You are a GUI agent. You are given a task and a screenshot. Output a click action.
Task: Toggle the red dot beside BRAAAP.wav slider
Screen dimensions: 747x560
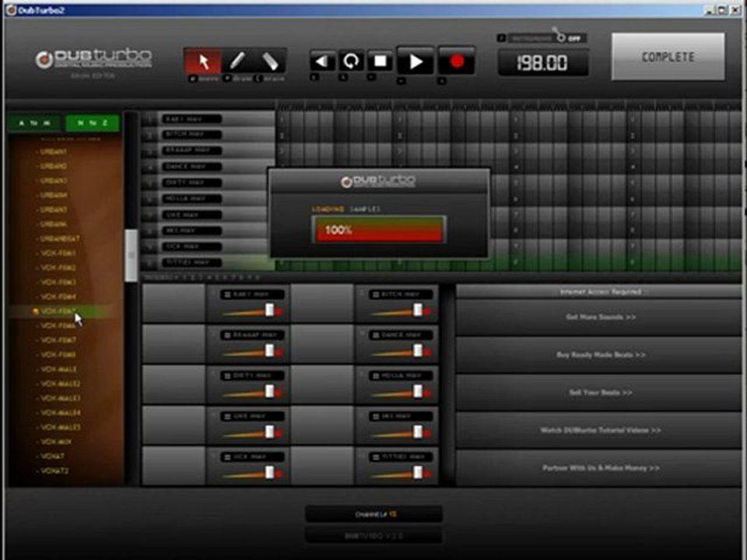(x=279, y=352)
